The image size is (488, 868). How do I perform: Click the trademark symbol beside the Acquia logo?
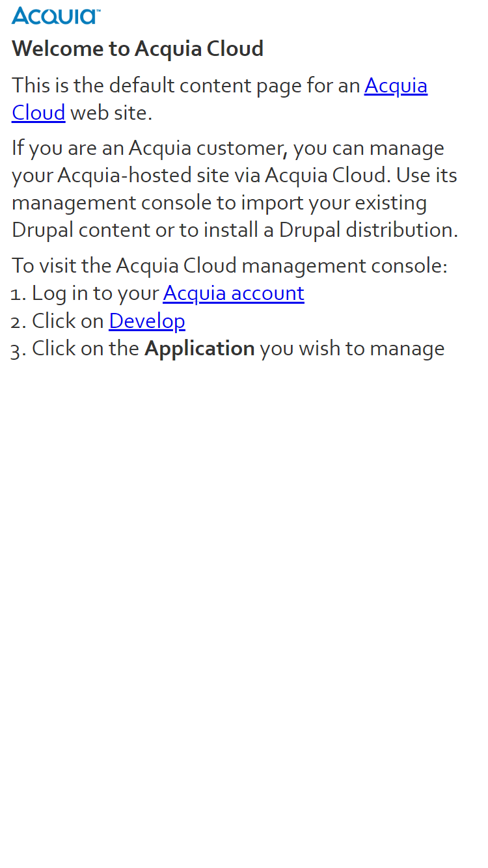pyautogui.click(x=98, y=10)
